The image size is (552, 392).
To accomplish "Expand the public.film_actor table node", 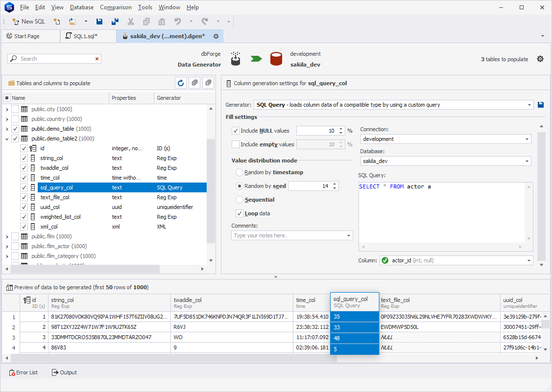I will (7, 246).
